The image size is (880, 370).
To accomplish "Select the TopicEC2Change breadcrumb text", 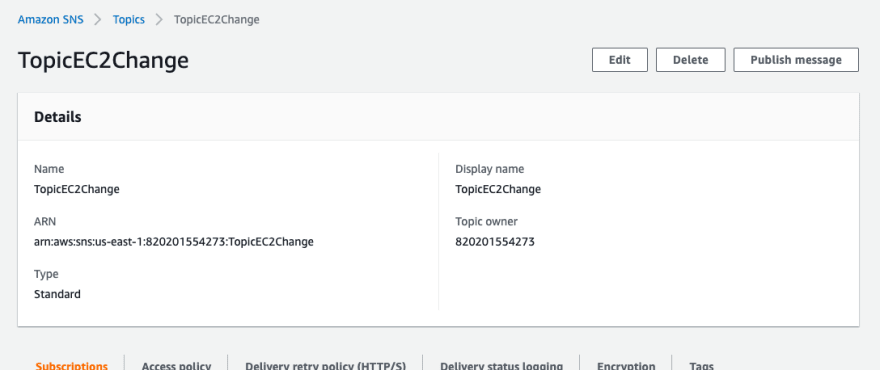I will (217, 20).
